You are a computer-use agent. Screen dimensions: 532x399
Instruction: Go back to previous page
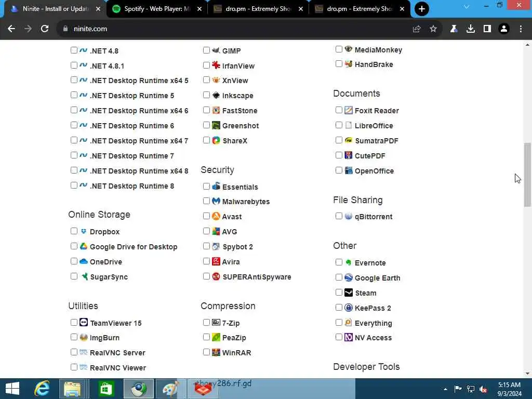click(x=11, y=29)
